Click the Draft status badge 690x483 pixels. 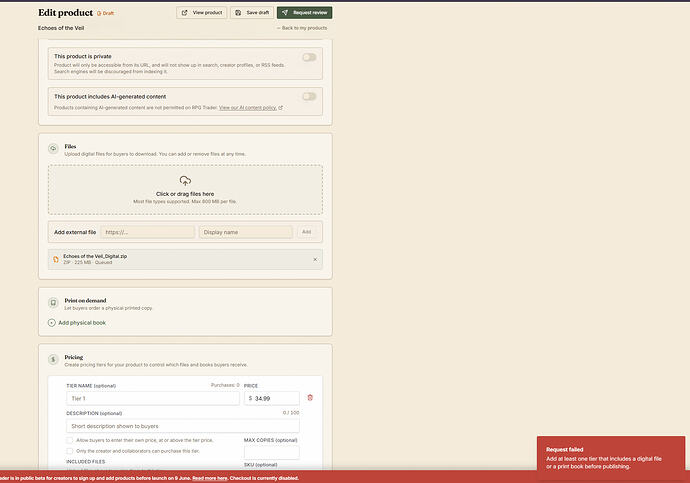[x=106, y=13]
